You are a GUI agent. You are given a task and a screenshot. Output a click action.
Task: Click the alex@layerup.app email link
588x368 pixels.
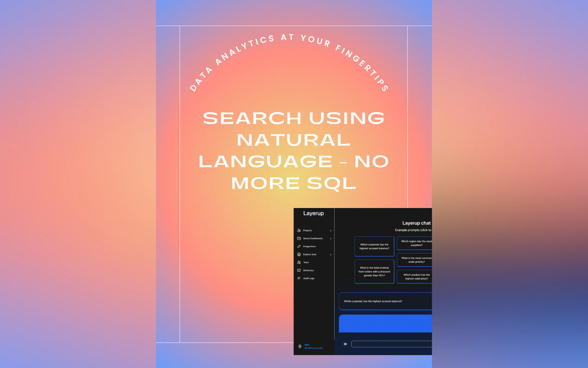pyautogui.click(x=313, y=348)
